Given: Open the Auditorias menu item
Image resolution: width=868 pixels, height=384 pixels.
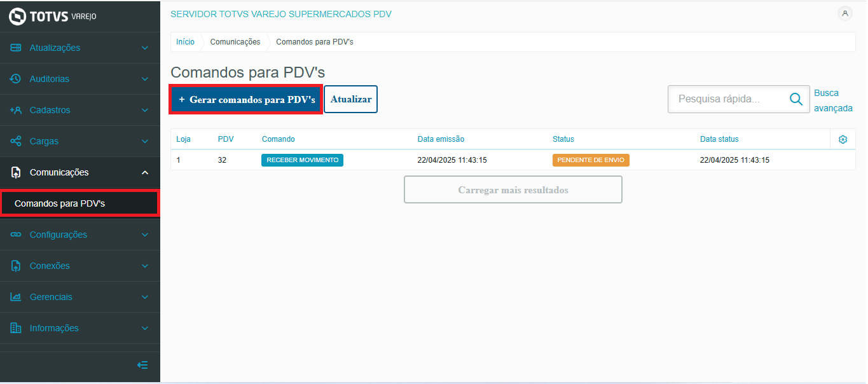Looking at the screenshot, I should [x=80, y=79].
